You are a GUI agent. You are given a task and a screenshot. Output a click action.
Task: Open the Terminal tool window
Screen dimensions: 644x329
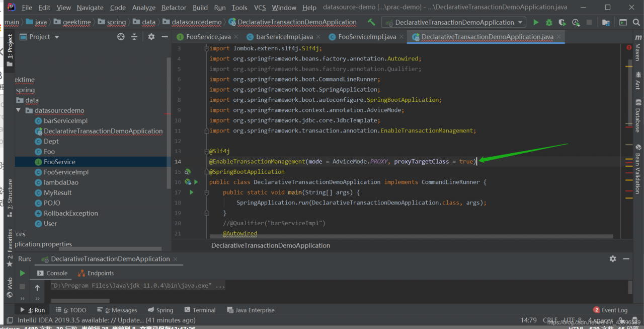pyautogui.click(x=200, y=310)
